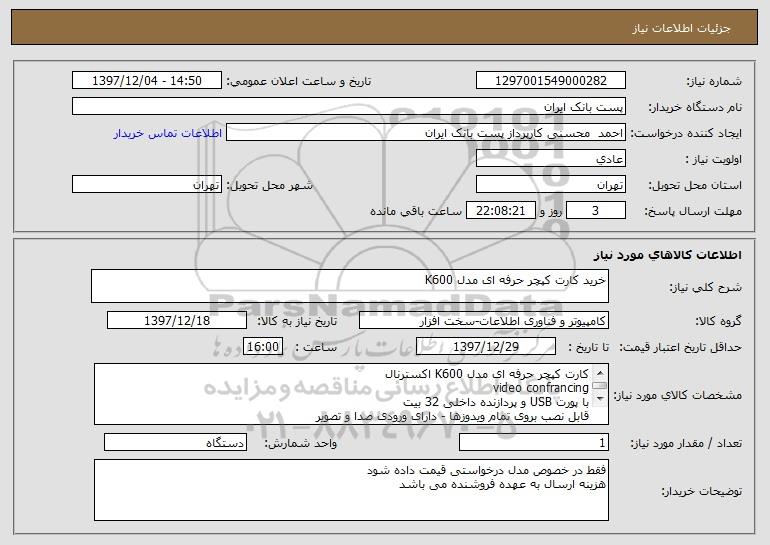Click the تاریخ نیاز به کالا field 1397/12/18
The image size is (770, 545).
click(x=177, y=321)
